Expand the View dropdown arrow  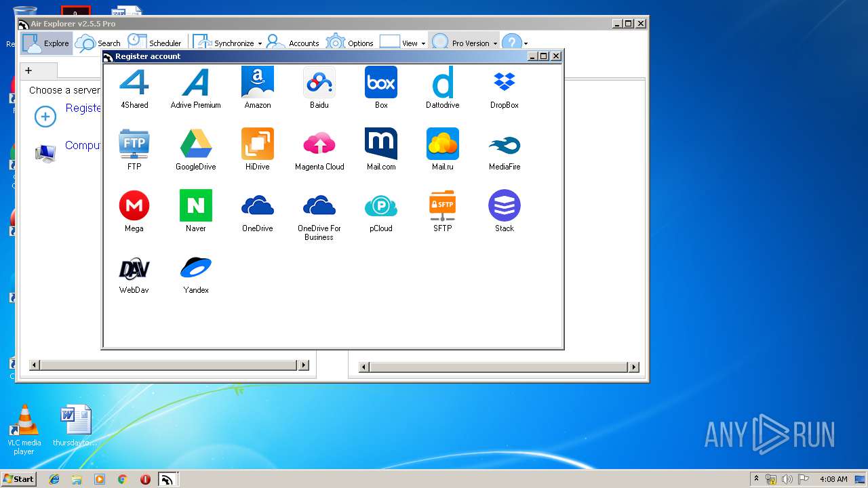[x=423, y=43]
